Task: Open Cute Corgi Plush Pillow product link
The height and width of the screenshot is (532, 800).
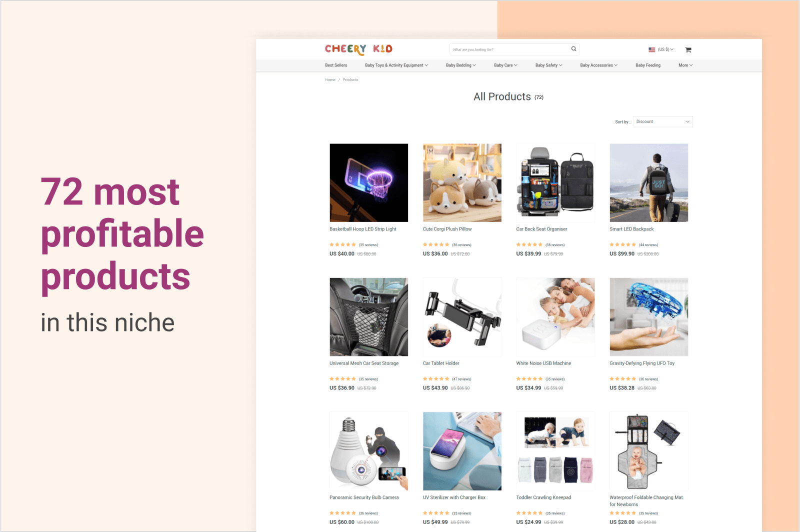Action: [x=447, y=229]
